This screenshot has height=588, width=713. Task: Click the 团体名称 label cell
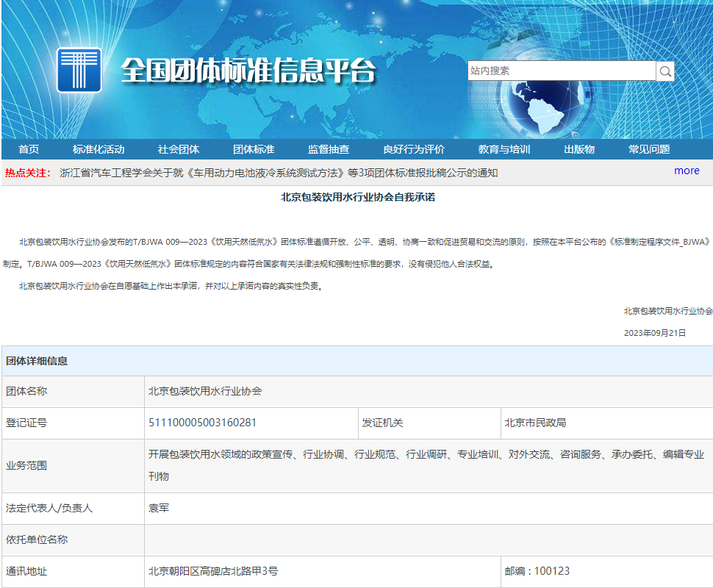click(73, 391)
